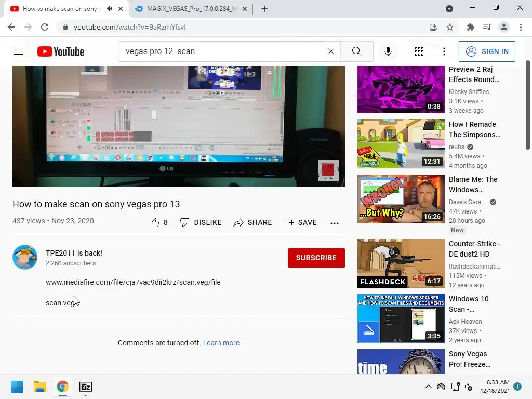Click the video player area

(179, 126)
